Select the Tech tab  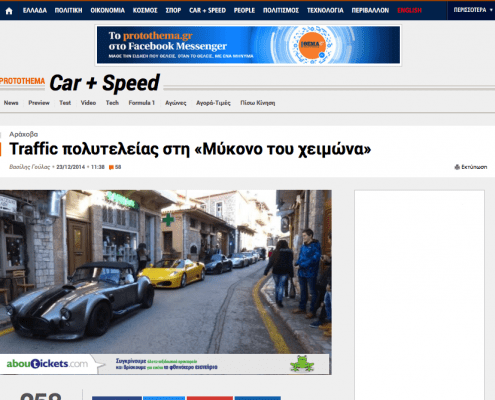(112, 103)
